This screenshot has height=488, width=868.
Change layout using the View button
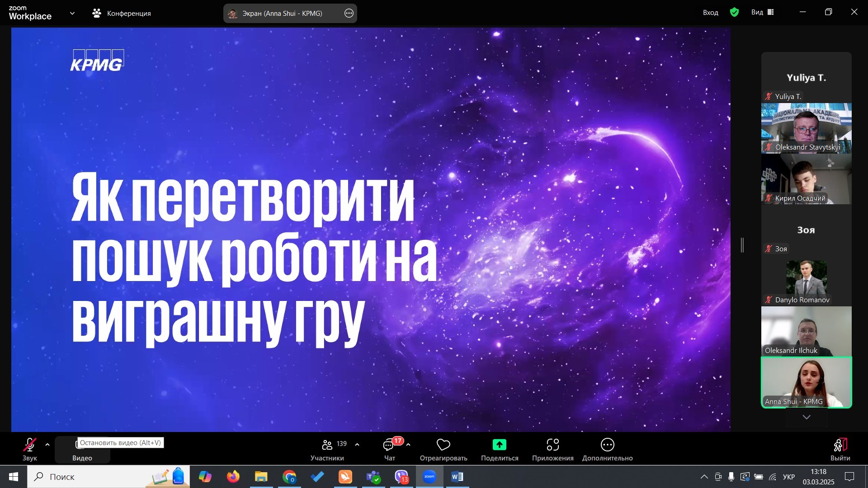click(763, 13)
